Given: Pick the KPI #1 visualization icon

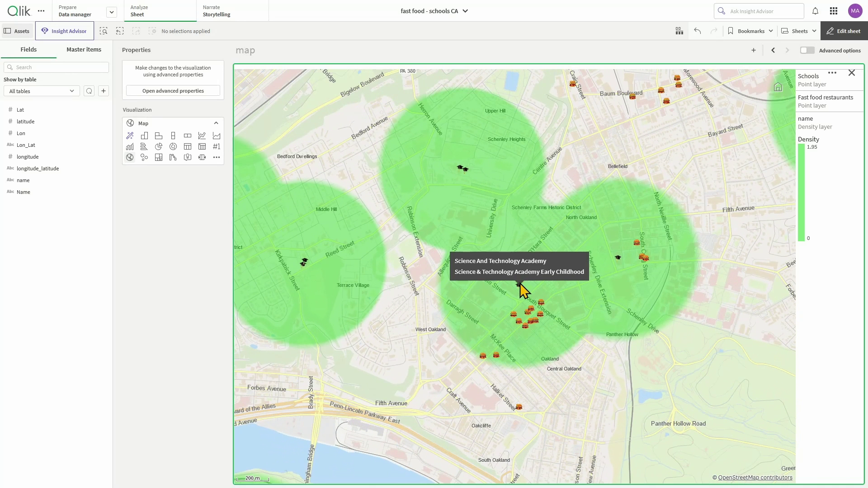Looking at the screenshot, I should click(x=217, y=146).
